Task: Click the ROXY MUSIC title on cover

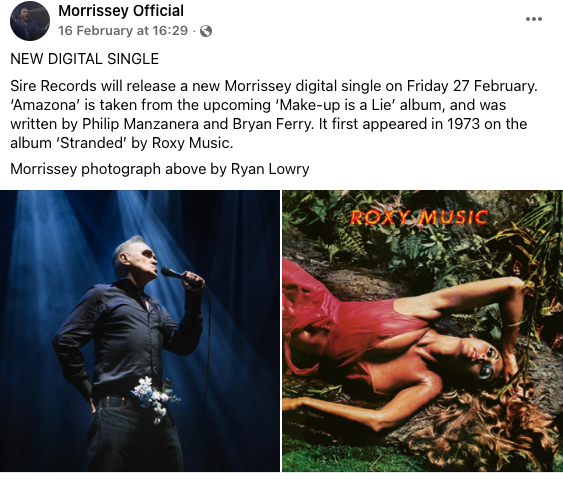Action: tap(419, 218)
